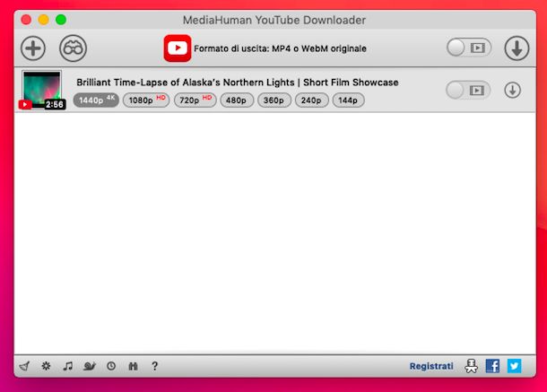
Task: Open the Twitter icon
Action: point(514,366)
